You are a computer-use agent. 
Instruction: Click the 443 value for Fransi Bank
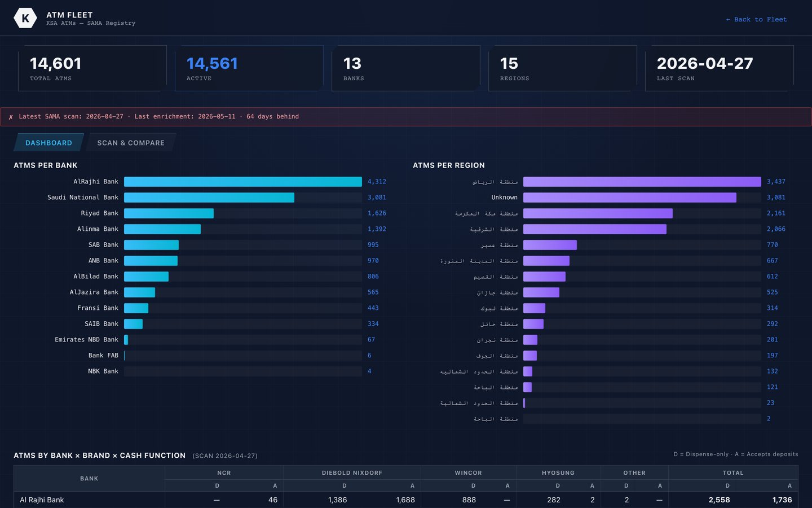click(373, 308)
